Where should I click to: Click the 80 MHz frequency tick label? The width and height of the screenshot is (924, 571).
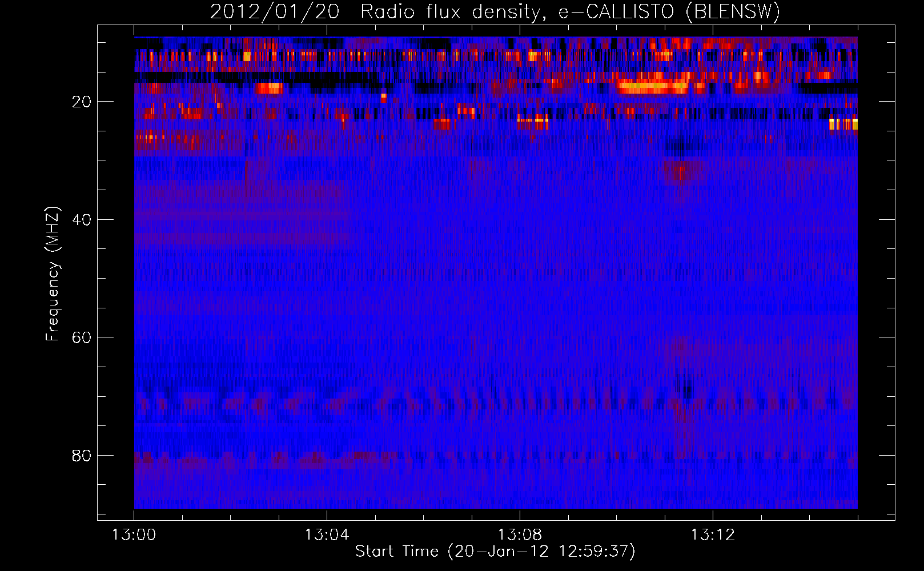82,456
